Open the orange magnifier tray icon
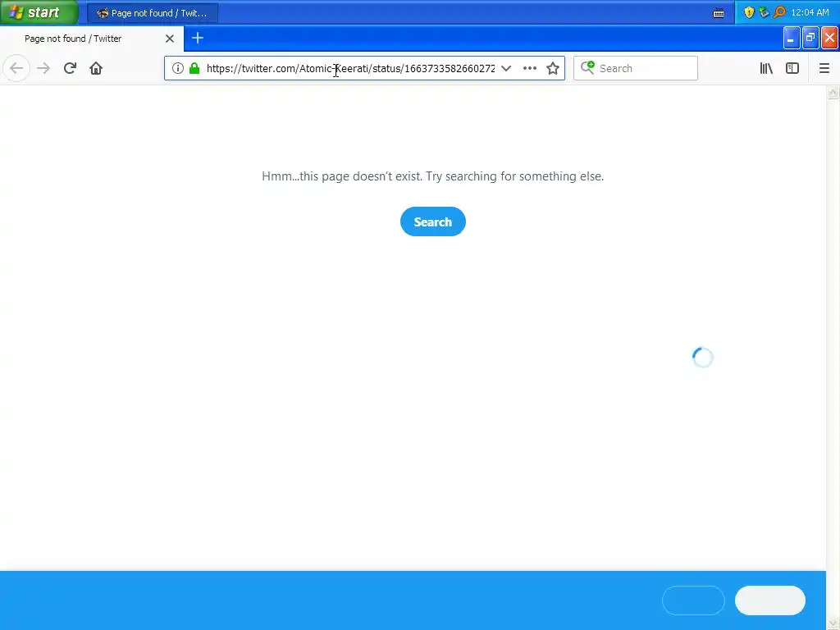 click(779, 12)
